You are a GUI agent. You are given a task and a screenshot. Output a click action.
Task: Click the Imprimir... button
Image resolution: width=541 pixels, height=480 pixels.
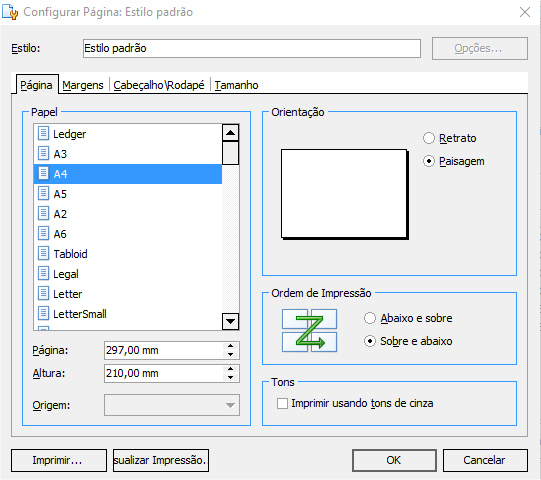59,460
